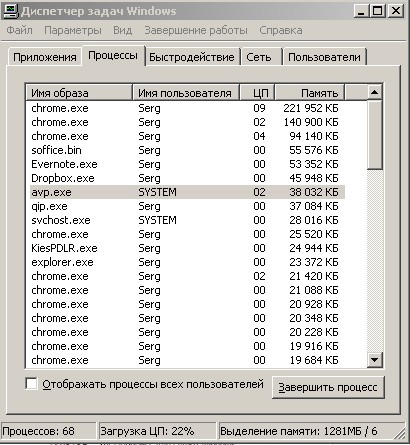Click memory value 55 576 КБ
Viewport: 410px width, 445px height.
[314, 150]
